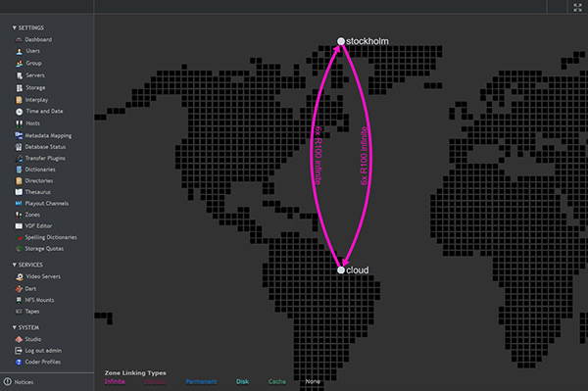This screenshot has width=588, height=391.
Task: Open the Notices panel label
Action: (x=24, y=382)
